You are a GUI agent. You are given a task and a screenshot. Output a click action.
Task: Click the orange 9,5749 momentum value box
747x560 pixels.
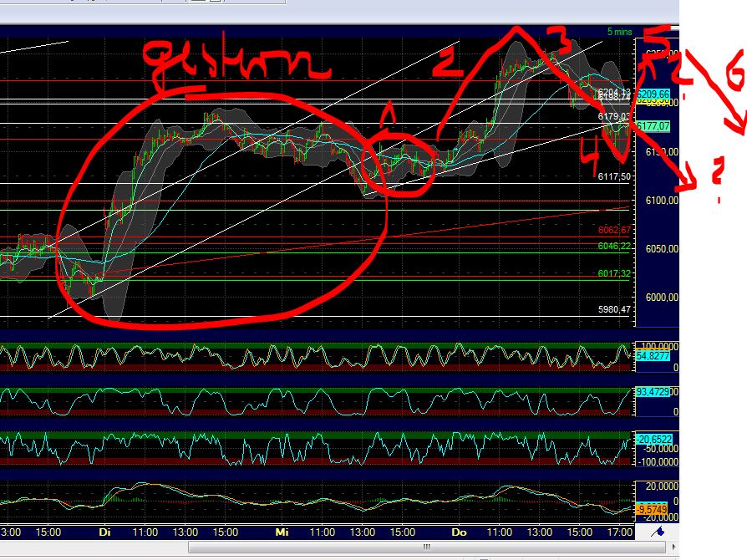pyautogui.click(x=652, y=508)
